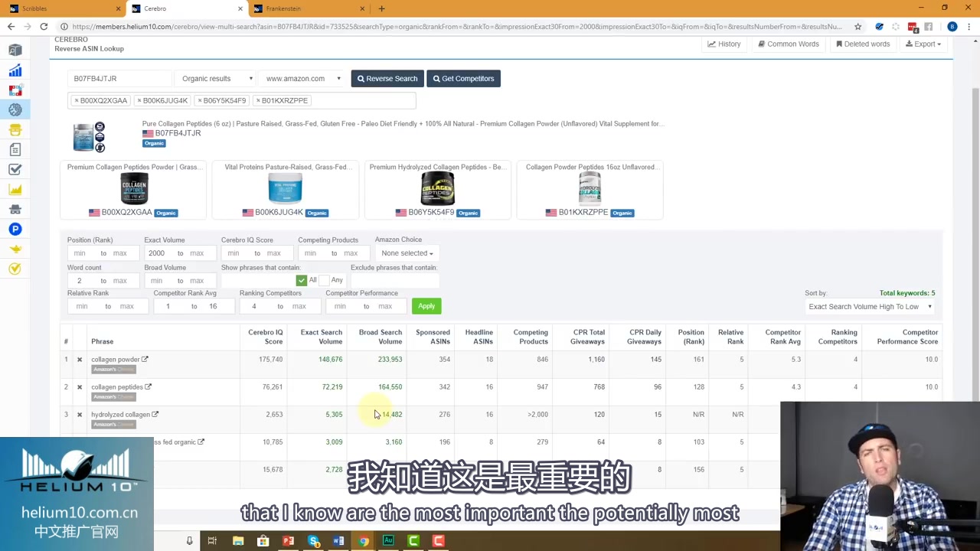Delete the 'hydrolyzed collagen' row with its X

79,415
